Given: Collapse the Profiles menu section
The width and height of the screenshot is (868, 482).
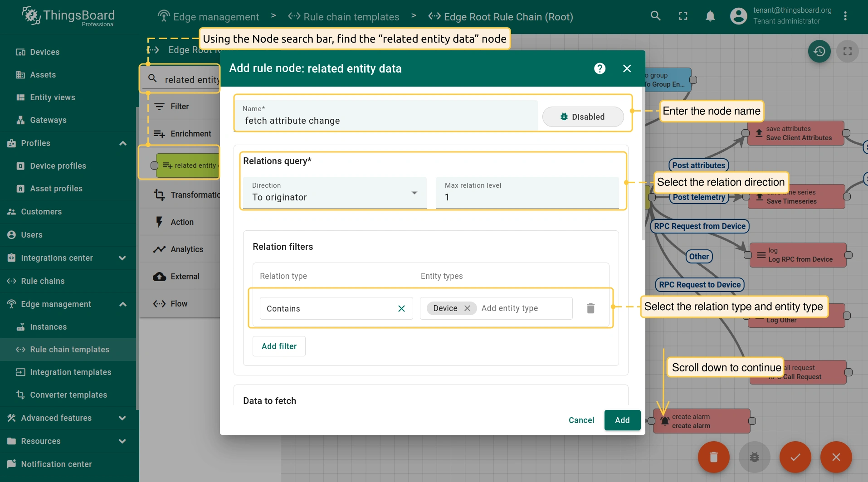Looking at the screenshot, I should click(x=122, y=143).
